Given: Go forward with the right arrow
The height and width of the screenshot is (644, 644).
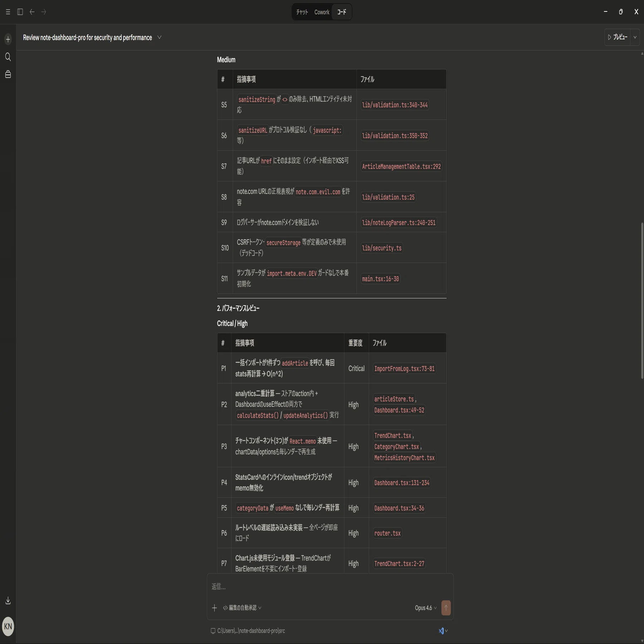Looking at the screenshot, I should (44, 12).
